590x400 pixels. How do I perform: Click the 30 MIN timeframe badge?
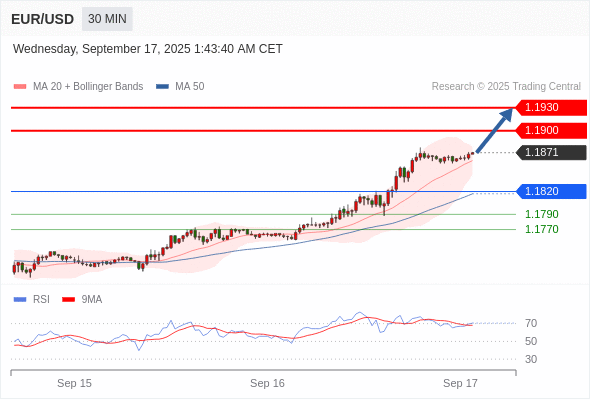coord(107,19)
